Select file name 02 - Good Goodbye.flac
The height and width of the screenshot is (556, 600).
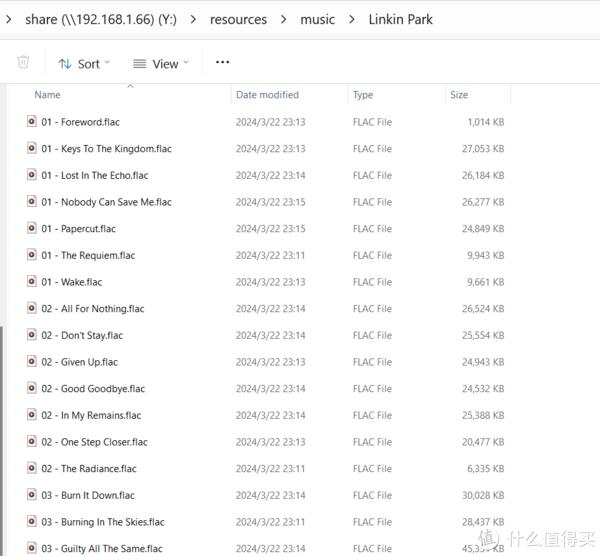93,389
